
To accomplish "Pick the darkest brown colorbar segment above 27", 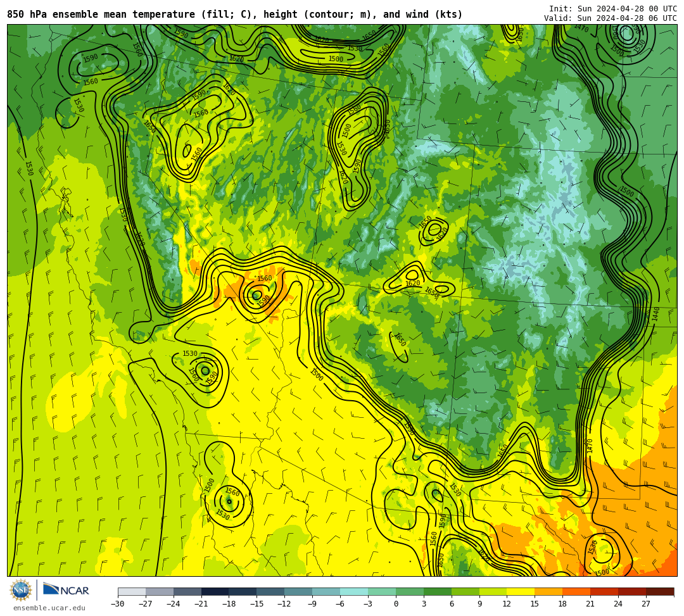I will pos(660,591).
